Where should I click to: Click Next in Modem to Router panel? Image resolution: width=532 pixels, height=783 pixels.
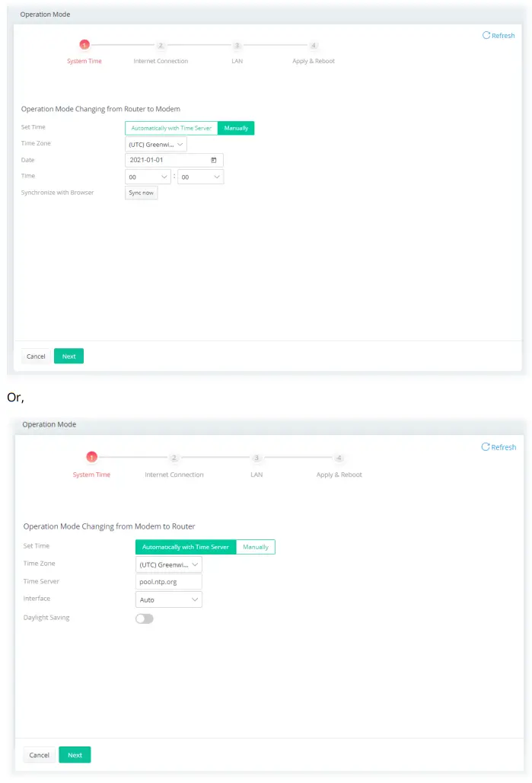click(75, 755)
